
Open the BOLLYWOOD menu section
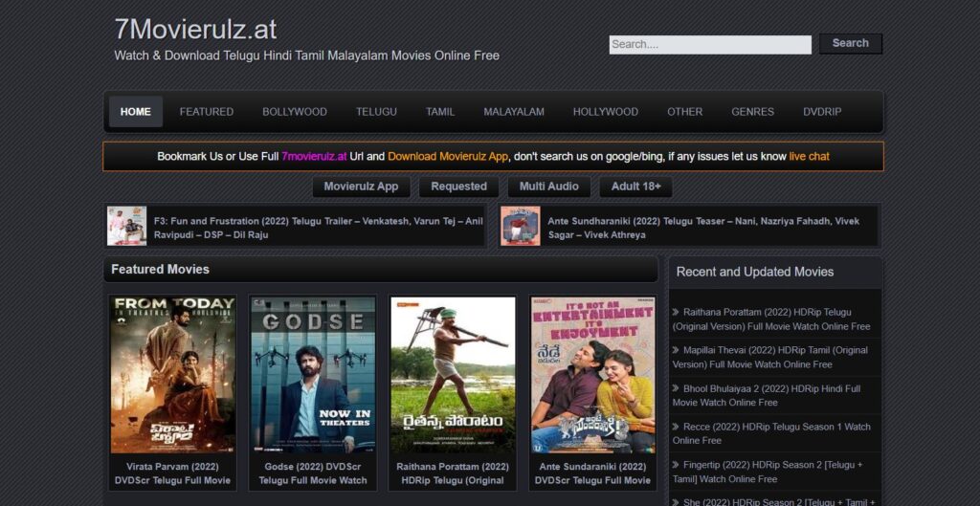click(295, 112)
